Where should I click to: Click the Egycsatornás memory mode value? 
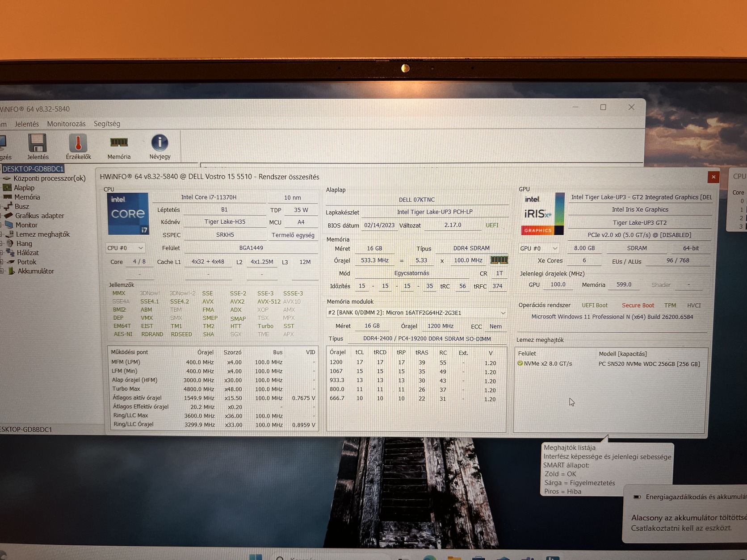tap(411, 273)
